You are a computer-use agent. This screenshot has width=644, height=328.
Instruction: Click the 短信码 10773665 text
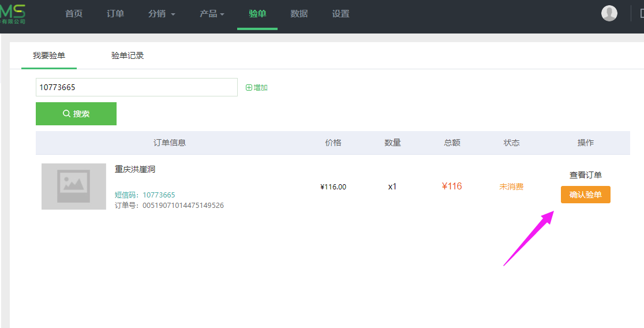click(x=145, y=195)
